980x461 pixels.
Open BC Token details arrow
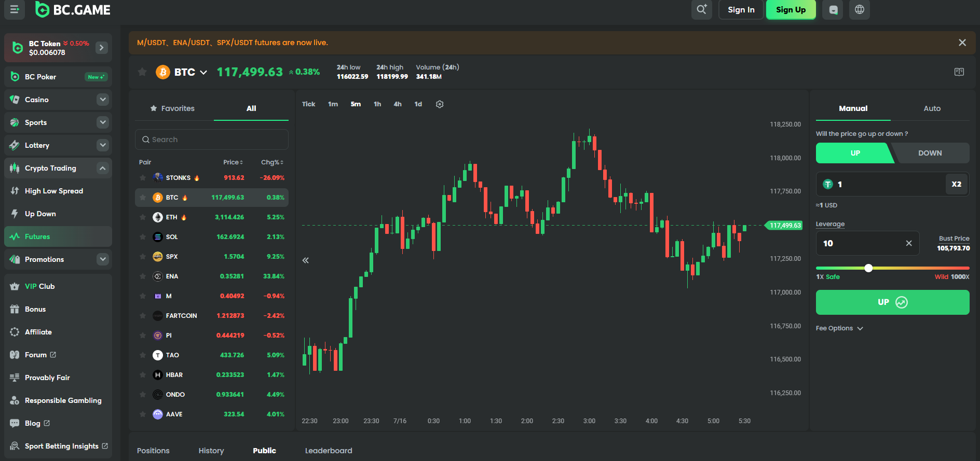(x=102, y=48)
